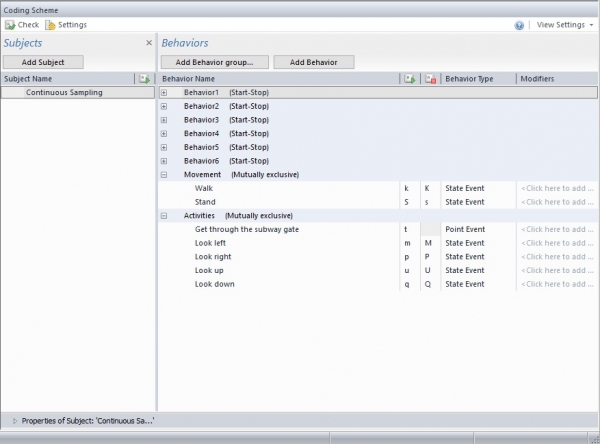Expand the Behavior1 group
Screen dimensions: 600x444
[x=164, y=93]
